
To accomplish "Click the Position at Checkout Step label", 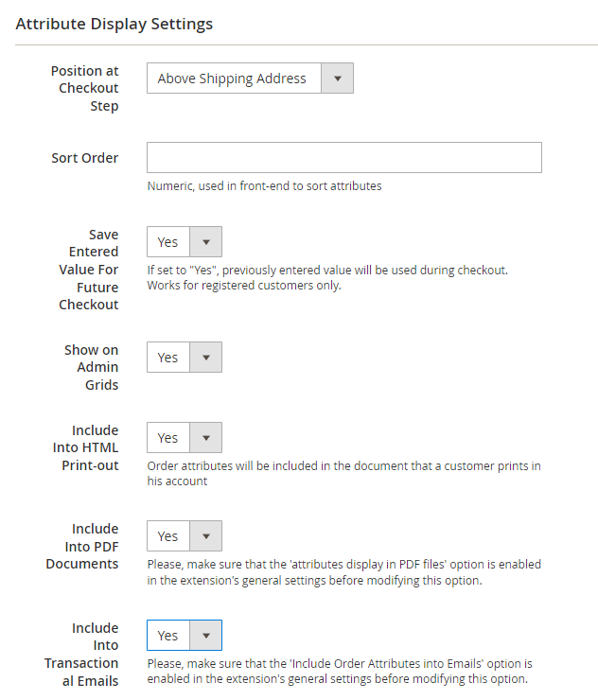I will pyautogui.click(x=85, y=88).
